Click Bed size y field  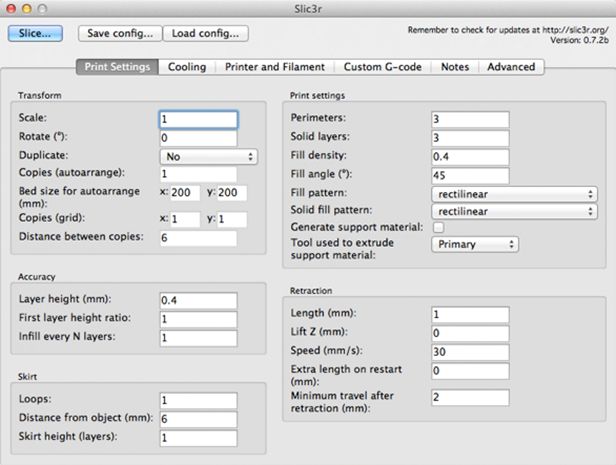point(232,193)
